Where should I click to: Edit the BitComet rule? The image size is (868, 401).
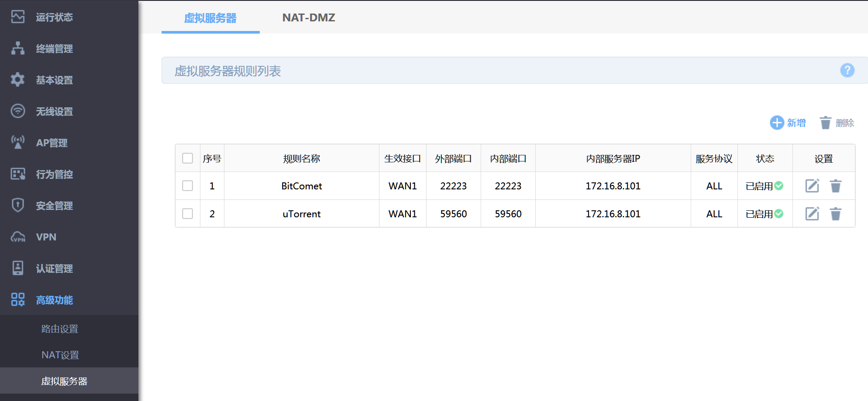[812, 186]
